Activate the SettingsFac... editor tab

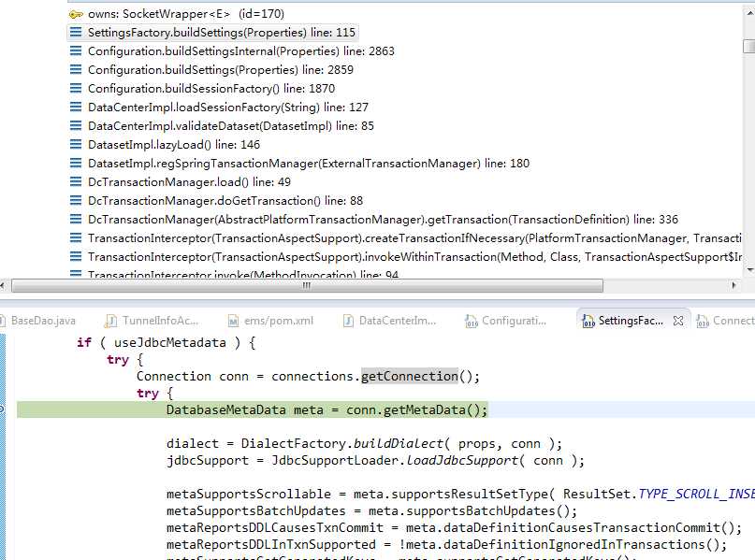pos(631,321)
